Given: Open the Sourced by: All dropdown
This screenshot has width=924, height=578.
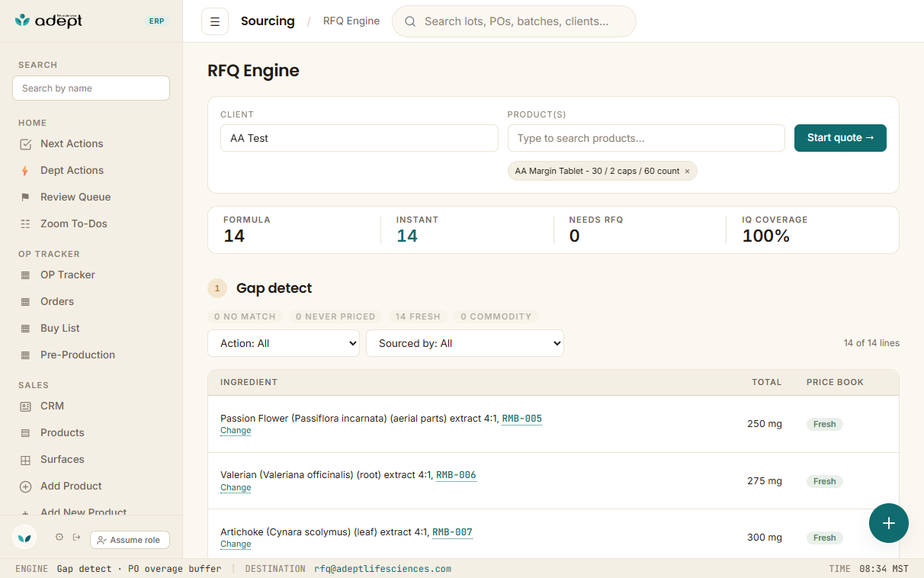Looking at the screenshot, I should [465, 343].
